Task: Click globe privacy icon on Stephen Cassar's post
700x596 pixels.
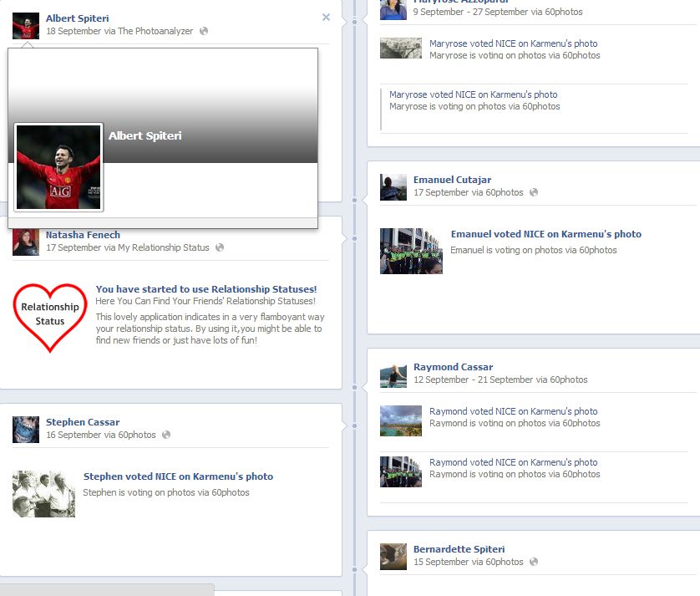Action: [x=166, y=435]
